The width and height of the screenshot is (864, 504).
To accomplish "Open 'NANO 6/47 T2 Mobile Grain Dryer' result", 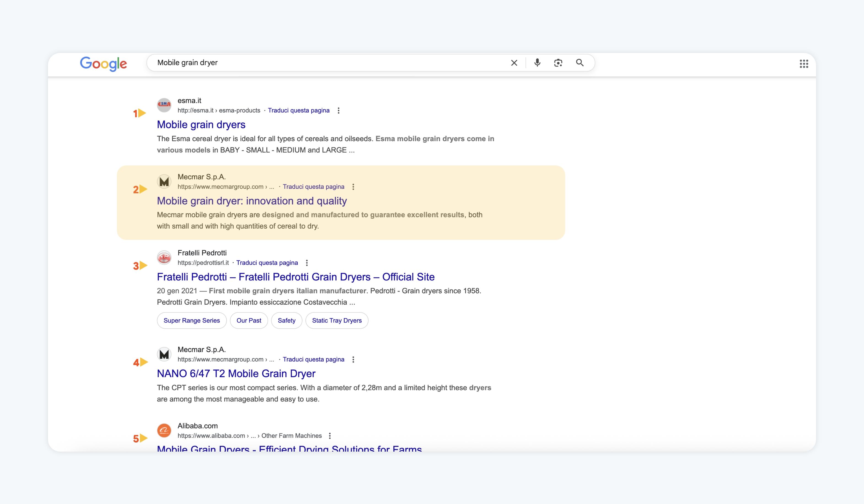I will [236, 374].
